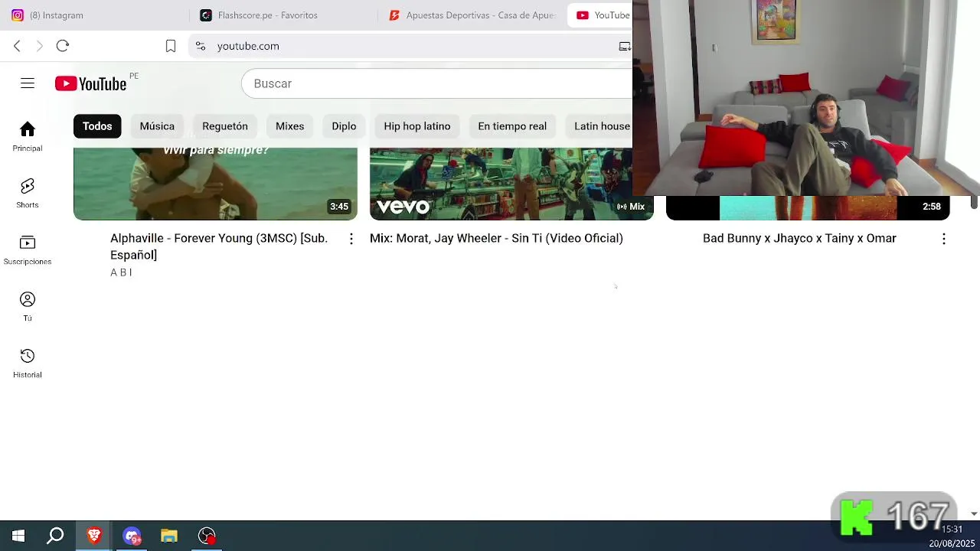
Task: Play the Alphaville video thumbnail
Action: 215,184
